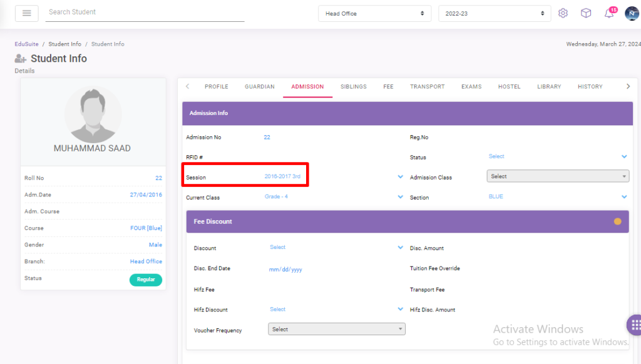Open the settings gear icon
The height and width of the screenshot is (364, 641).
[563, 13]
